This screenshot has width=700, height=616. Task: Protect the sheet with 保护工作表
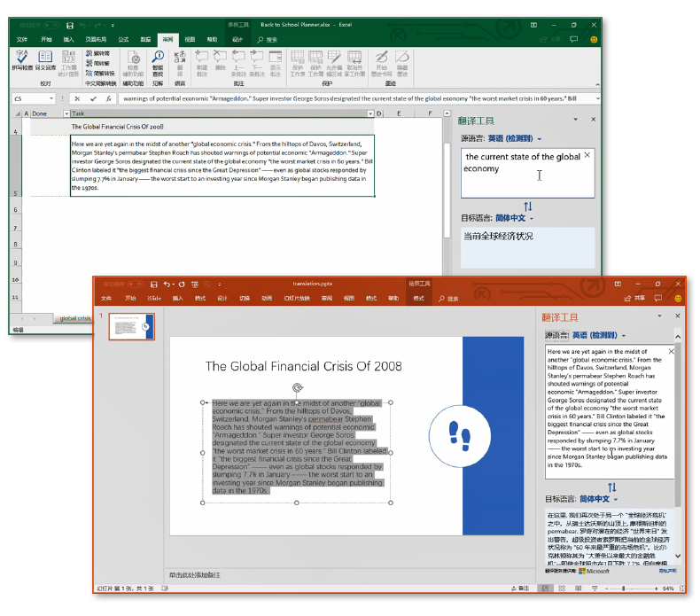coord(298,64)
